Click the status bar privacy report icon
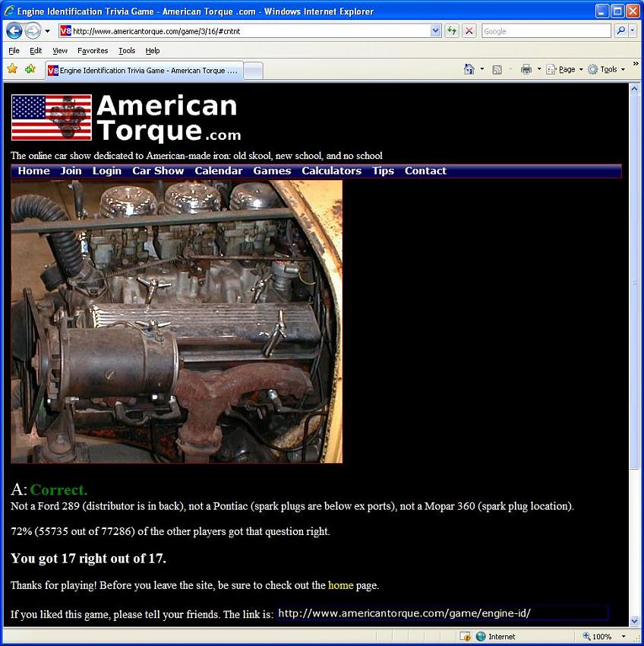This screenshot has height=646, width=644. pos(465,637)
